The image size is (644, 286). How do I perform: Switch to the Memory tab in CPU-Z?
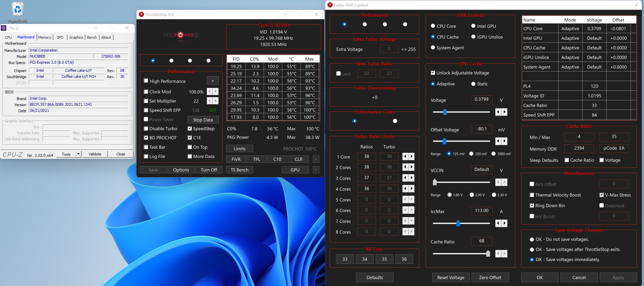pyautogui.click(x=44, y=37)
